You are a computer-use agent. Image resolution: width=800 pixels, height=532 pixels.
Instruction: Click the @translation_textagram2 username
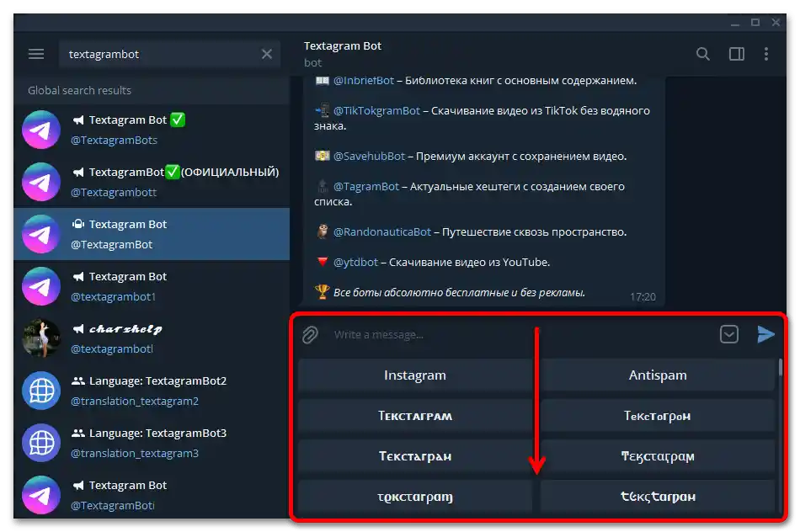pyautogui.click(x=135, y=402)
